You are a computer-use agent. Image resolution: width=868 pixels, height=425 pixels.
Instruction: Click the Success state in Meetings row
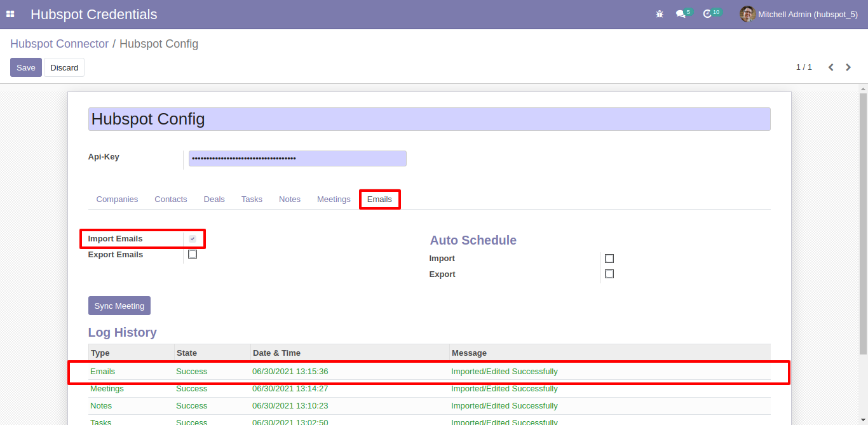(x=191, y=389)
